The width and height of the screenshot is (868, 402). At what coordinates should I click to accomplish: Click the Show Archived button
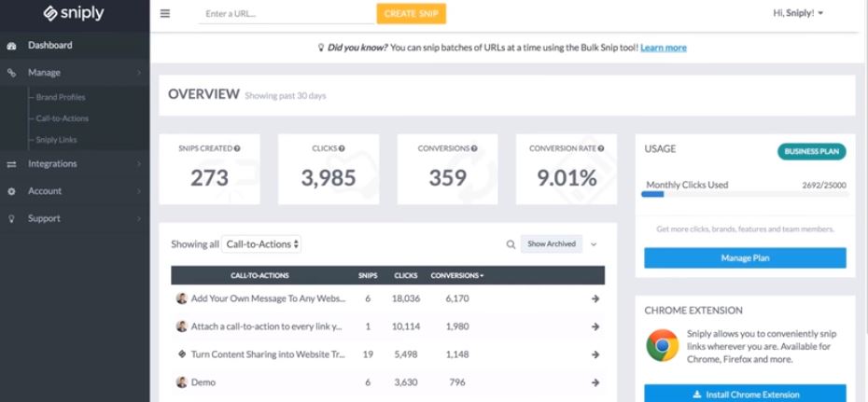(552, 243)
